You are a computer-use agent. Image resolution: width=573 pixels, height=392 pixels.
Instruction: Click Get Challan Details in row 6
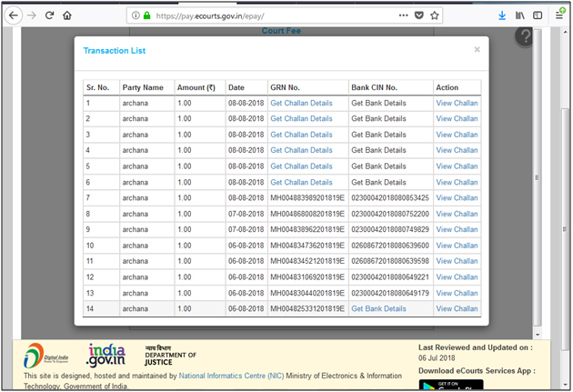[301, 182]
